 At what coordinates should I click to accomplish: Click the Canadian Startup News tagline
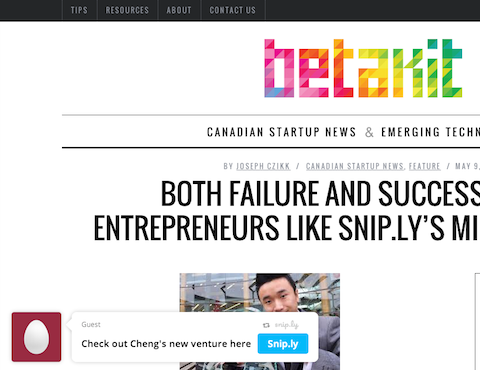coord(281,132)
